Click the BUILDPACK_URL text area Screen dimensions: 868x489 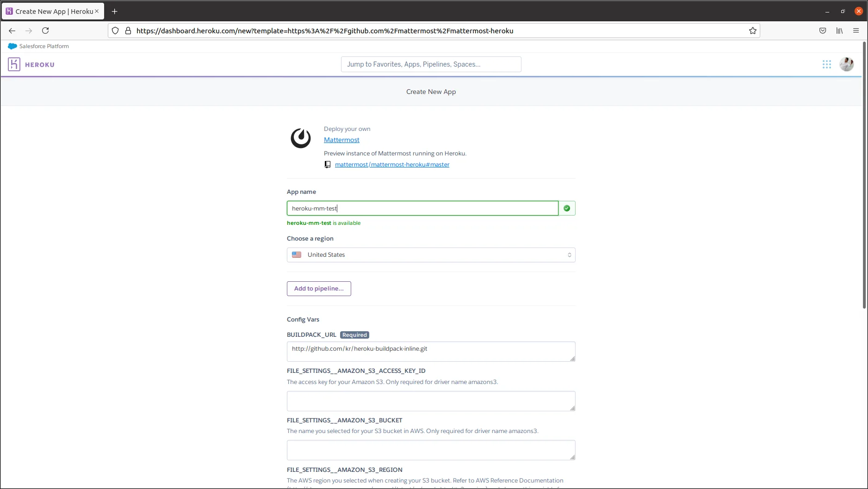(x=431, y=352)
